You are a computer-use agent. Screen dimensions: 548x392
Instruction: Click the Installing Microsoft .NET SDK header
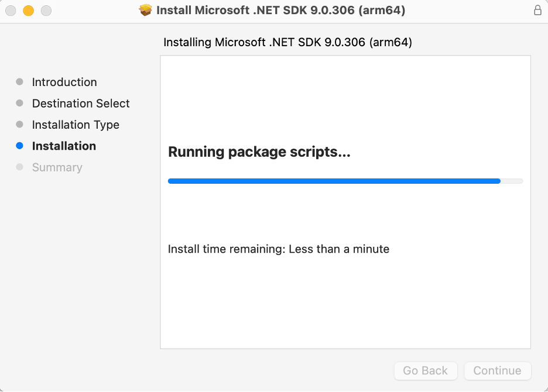point(287,43)
